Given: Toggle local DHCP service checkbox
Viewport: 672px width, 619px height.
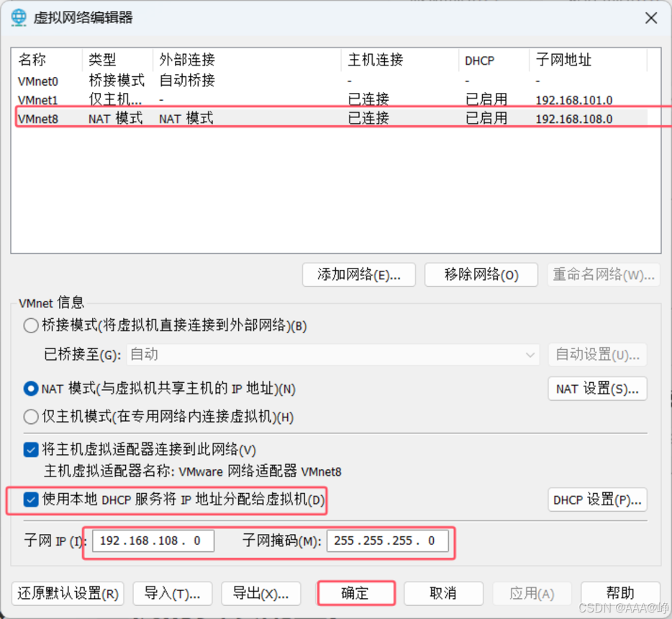Looking at the screenshot, I should coord(31,500).
